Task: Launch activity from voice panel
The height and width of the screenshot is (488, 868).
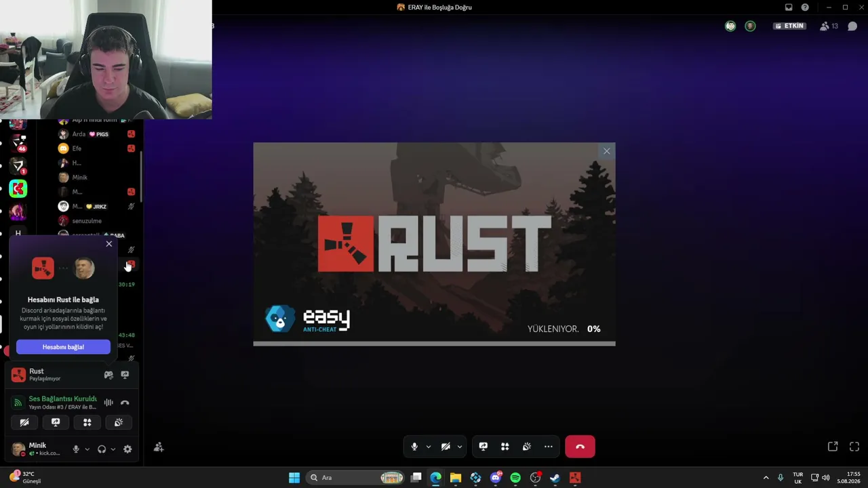Action: click(87, 422)
